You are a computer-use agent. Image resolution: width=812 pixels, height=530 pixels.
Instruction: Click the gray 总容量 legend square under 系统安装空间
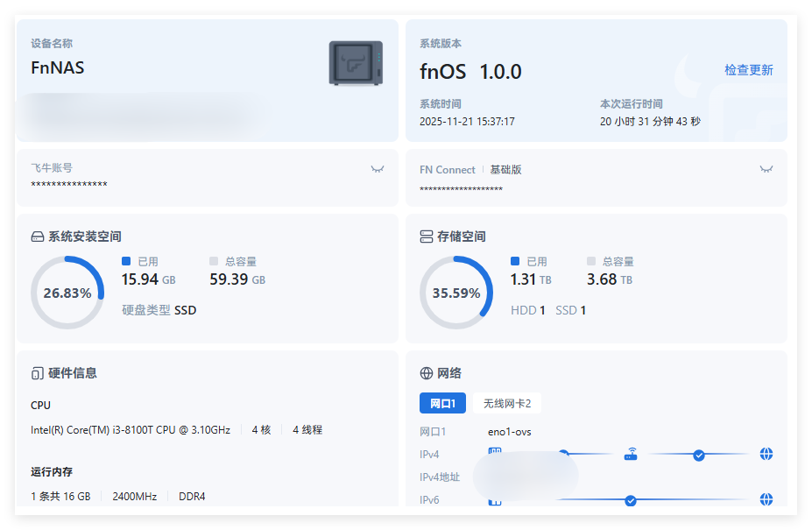tap(214, 261)
